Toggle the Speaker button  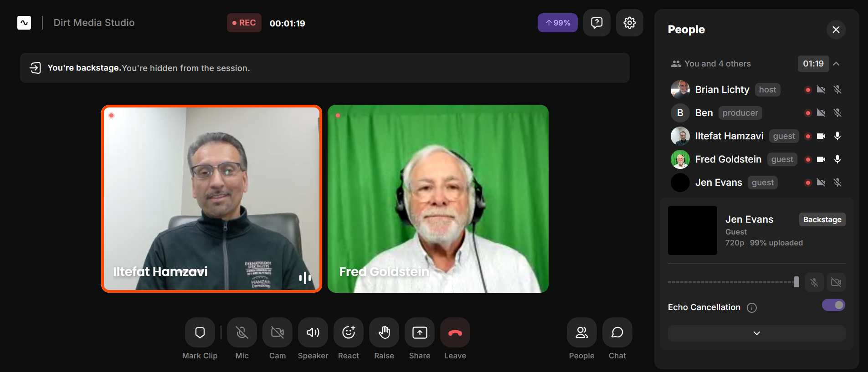313,332
